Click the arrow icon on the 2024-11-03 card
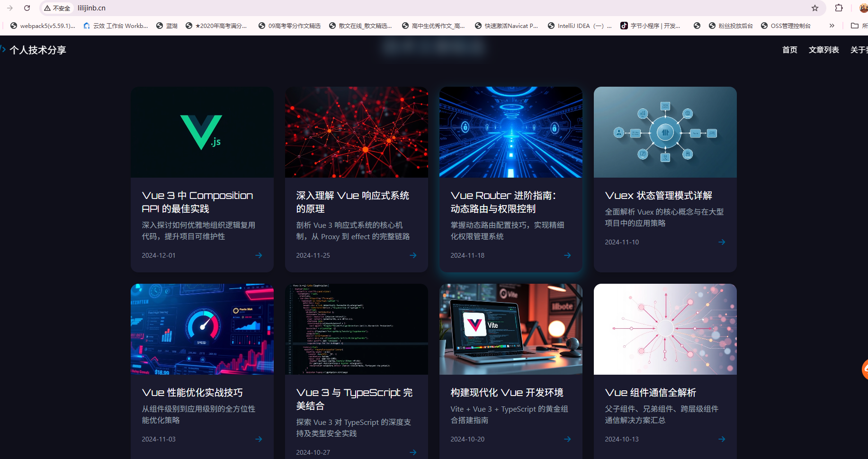Viewport: 868px width, 459px height. point(259,439)
